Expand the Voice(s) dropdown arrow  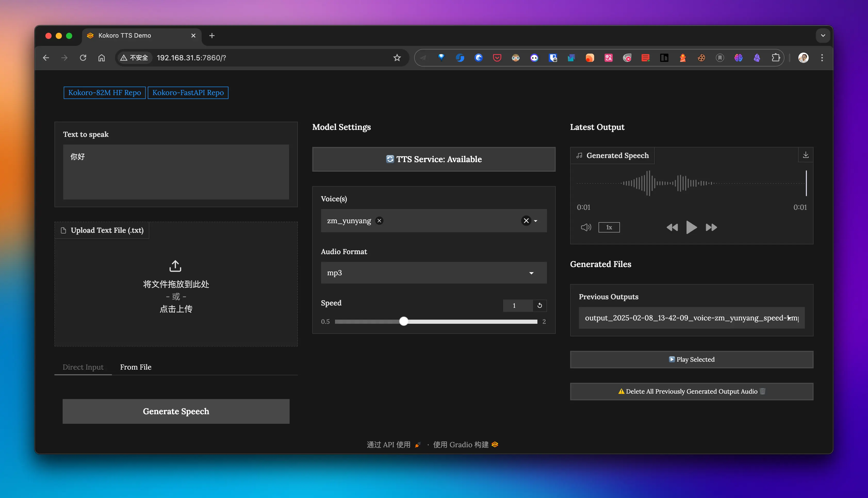536,221
